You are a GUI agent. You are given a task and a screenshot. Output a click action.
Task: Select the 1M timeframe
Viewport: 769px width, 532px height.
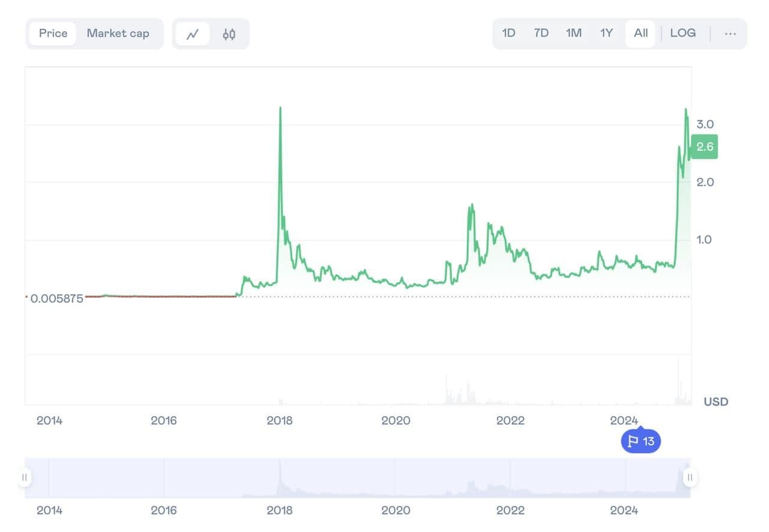point(573,33)
